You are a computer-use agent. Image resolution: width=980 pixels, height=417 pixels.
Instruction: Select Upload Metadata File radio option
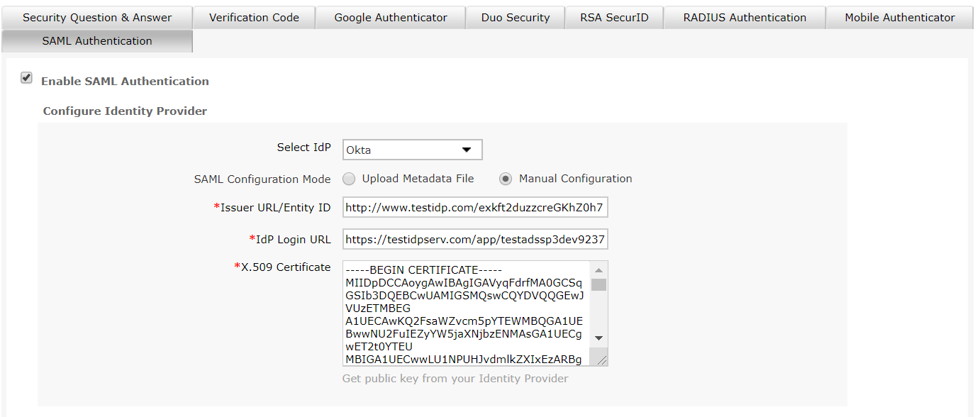tap(349, 179)
